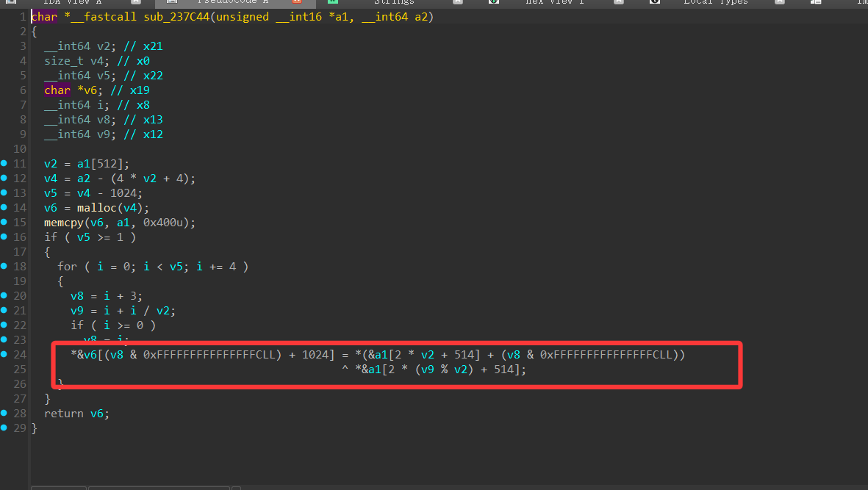Toggle breakpoint dot on line 28 return

coord(5,414)
